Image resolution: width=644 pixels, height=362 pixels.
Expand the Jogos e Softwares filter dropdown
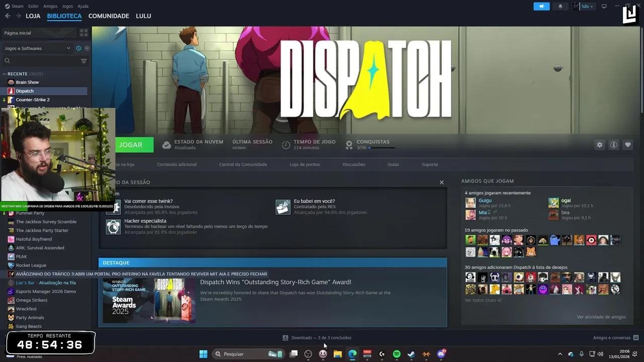click(x=37, y=48)
